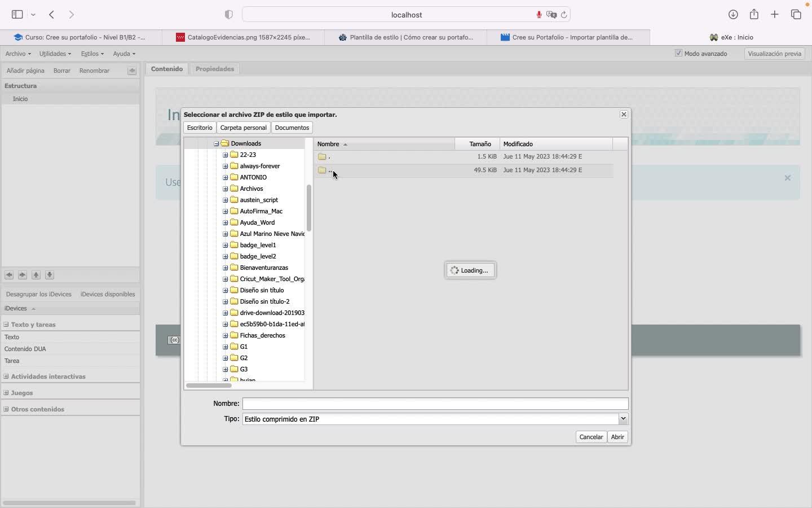812x508 pixels.
Task: Select the Fichas_derechos folder
Action: click(262, 335)
